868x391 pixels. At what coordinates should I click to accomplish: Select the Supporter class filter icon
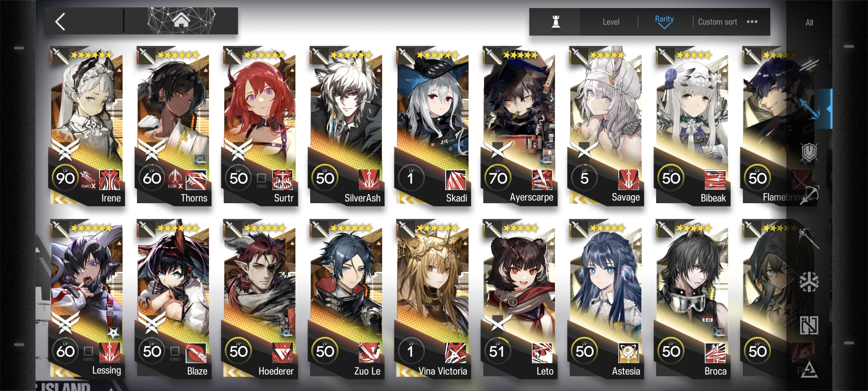(809, 325)
